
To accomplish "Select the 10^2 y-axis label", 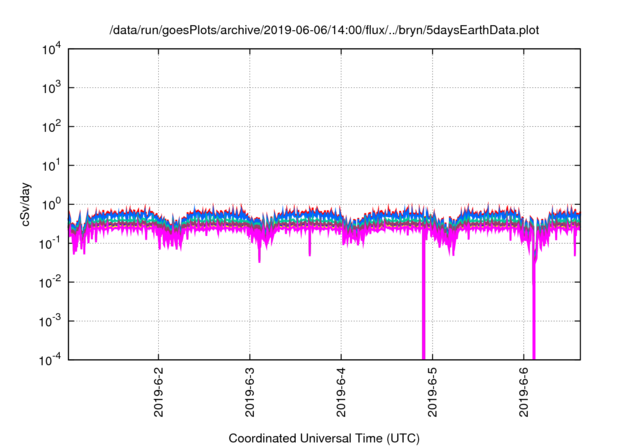I will tap(51, 127).
